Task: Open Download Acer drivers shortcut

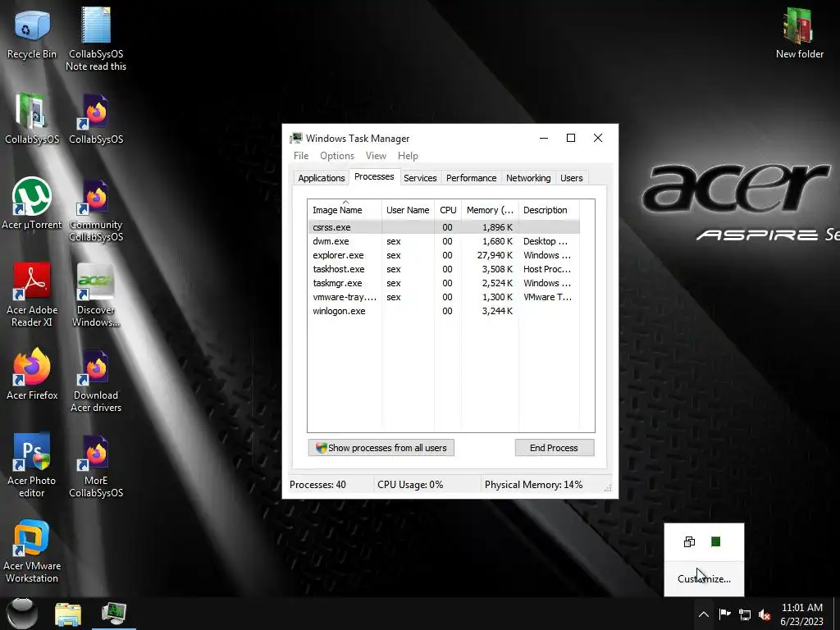Action: 96,381
